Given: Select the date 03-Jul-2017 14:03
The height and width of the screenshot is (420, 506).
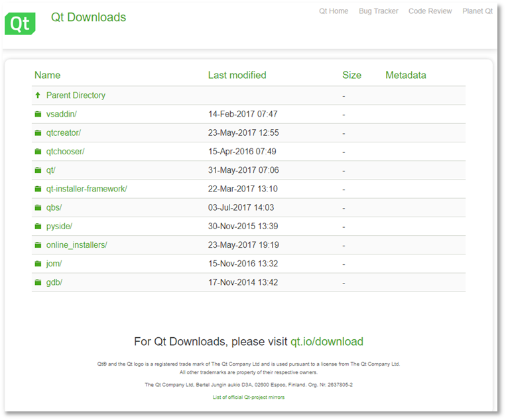Looking at the screenshot, I should point(241,207).
